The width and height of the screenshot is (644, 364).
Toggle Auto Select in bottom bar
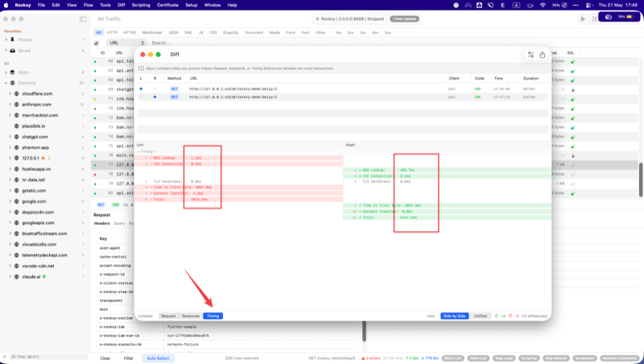tap(158, 358)
